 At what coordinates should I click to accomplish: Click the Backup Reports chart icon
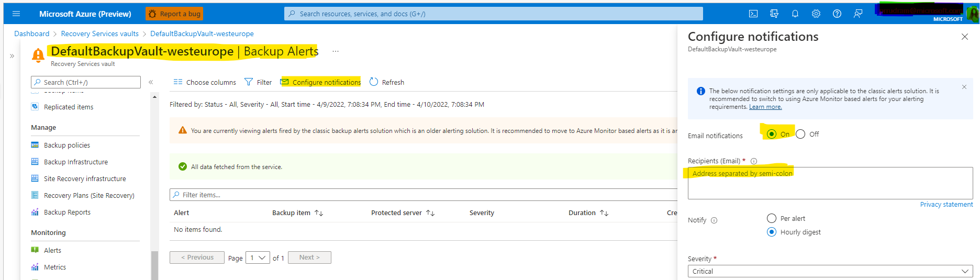point(35,212)
